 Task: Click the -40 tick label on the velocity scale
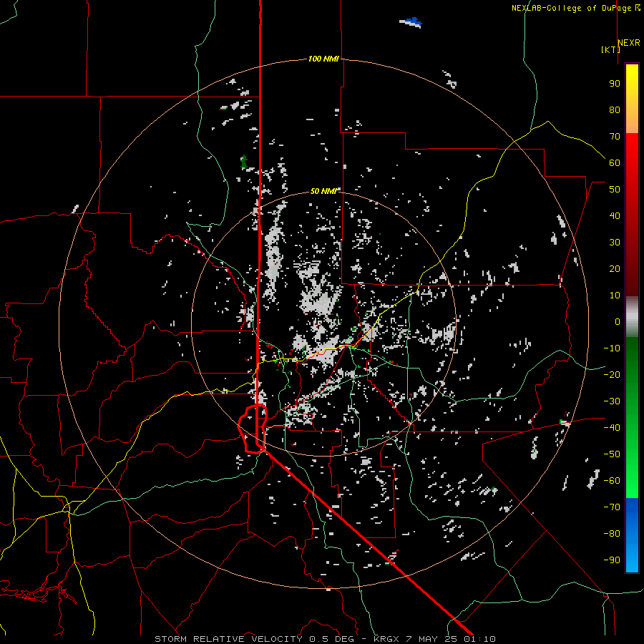612,428
